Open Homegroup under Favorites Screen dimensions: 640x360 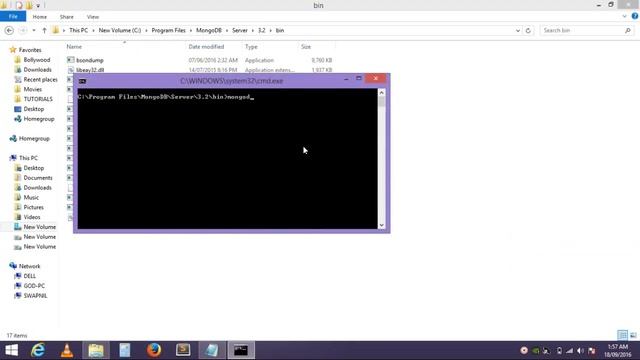click(38, 119)
